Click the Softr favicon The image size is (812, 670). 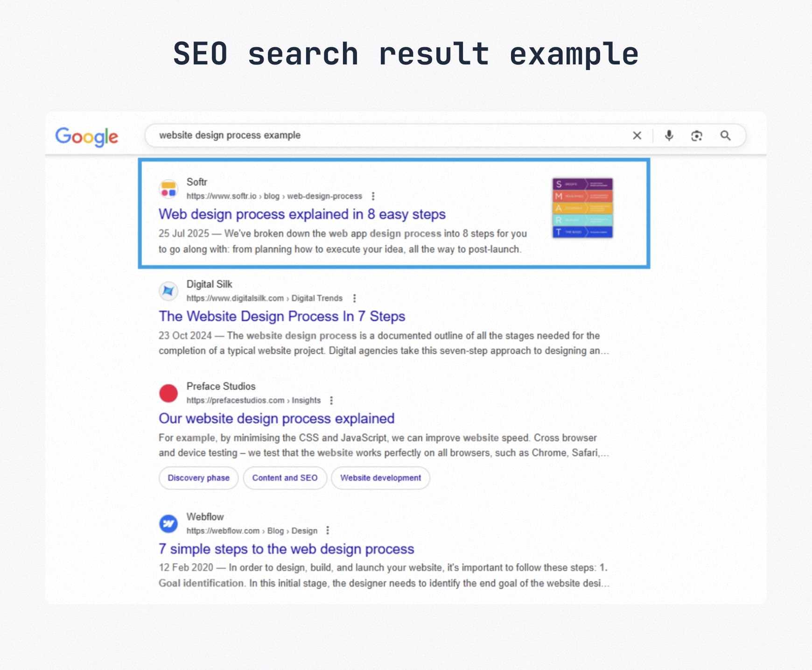(168, 189)
